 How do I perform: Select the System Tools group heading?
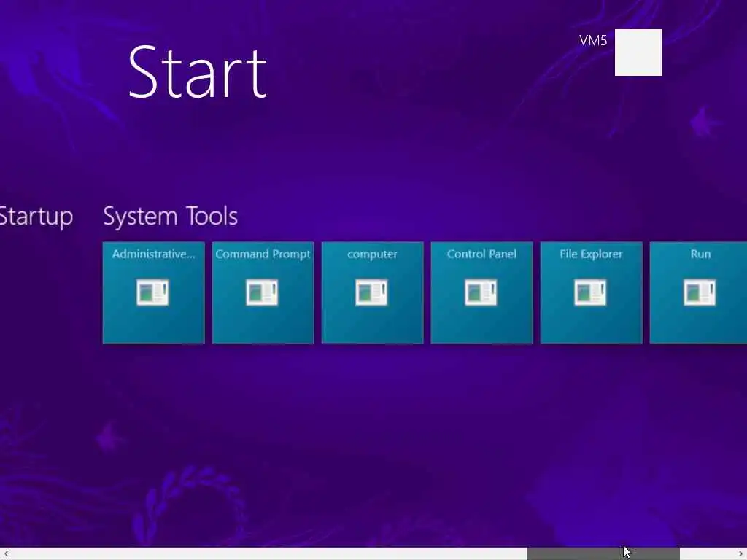pyautogui.click(x=170, y=216)
